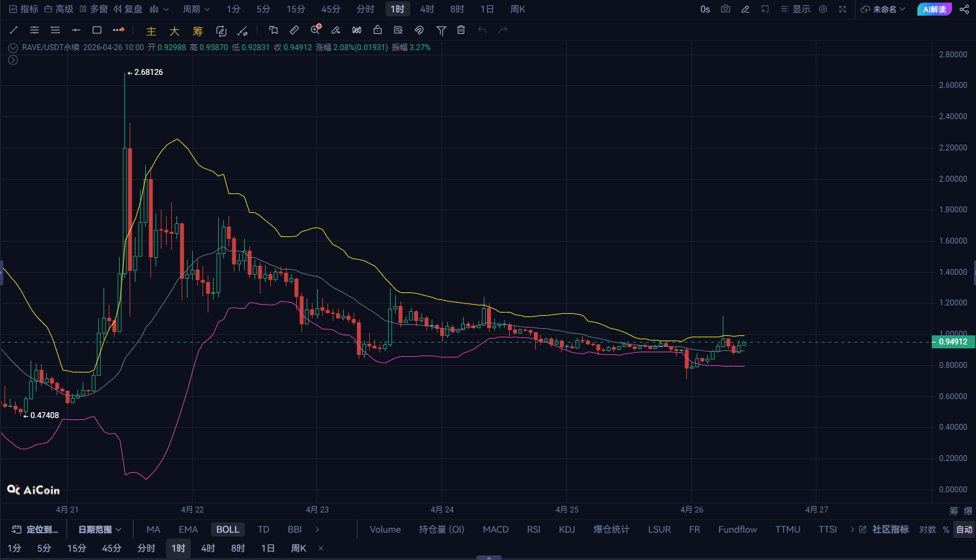
Task: Lock the drawings with the padlock icon
Action: click(x=378, y=30)
